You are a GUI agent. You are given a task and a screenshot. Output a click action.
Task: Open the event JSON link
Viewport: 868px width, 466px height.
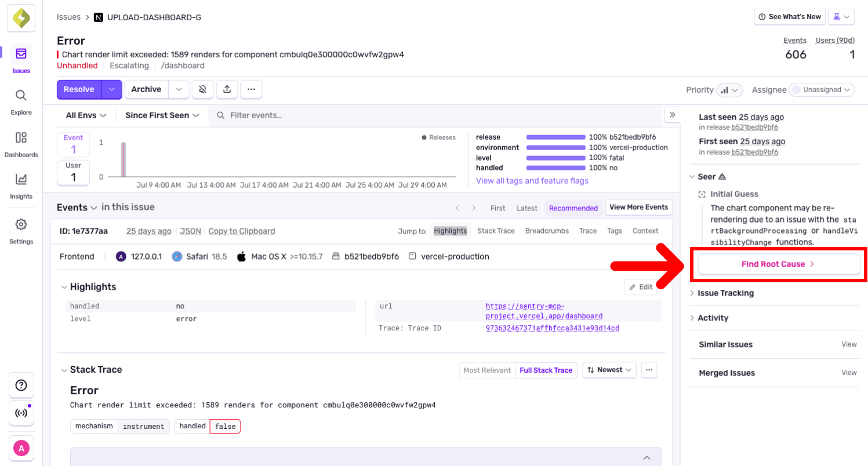tap(190, 231)
